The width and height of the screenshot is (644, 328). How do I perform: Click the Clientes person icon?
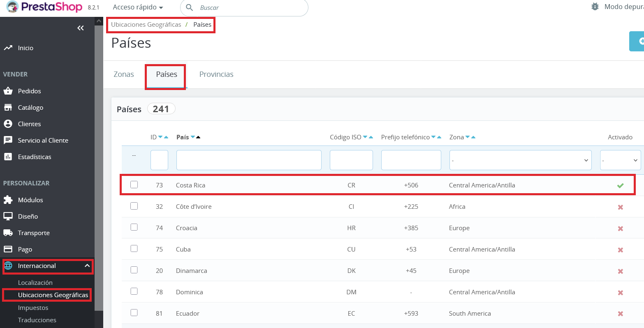[x=8, y=124]
